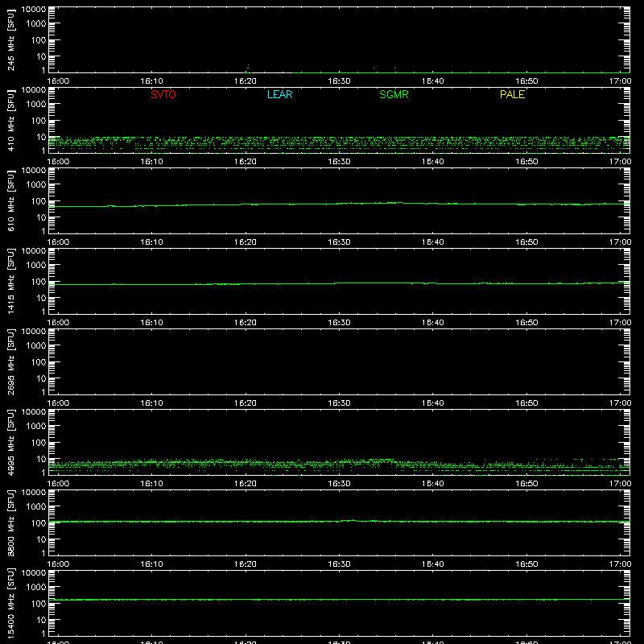Click the 16:50 label under the 4995 MHz plot
The width and height of the screenshot is (644, 644).
click(526, 484)
